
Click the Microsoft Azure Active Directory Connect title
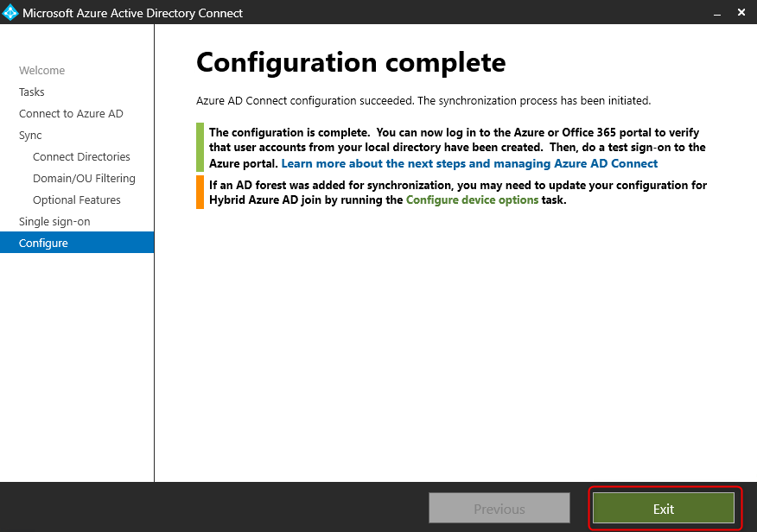[x=135, y=12]
